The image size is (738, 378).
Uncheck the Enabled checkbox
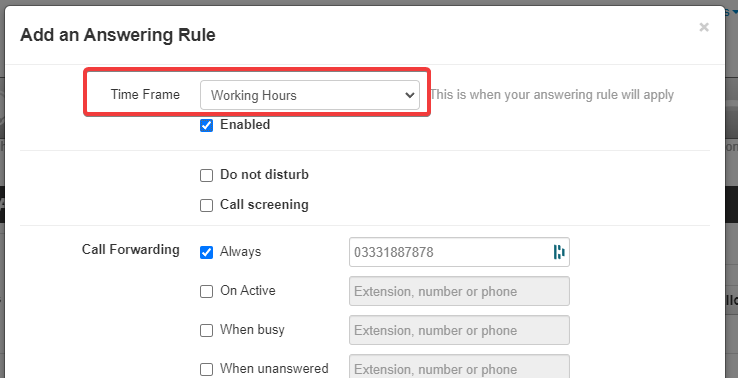click(207, 125)
